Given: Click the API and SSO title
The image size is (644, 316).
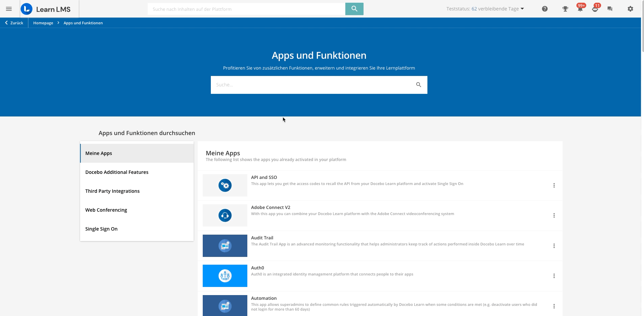Looking at the screenshot, I should [x=264, y=177].
